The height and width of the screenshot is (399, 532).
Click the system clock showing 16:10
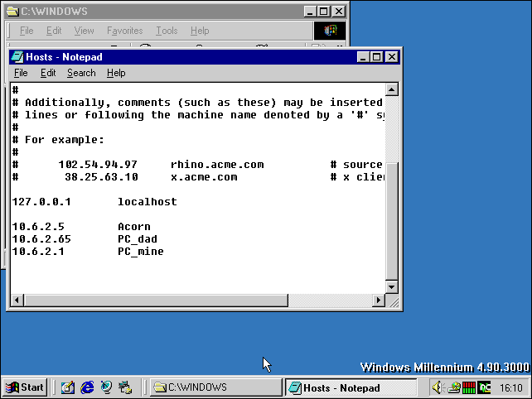coord(511,387)
